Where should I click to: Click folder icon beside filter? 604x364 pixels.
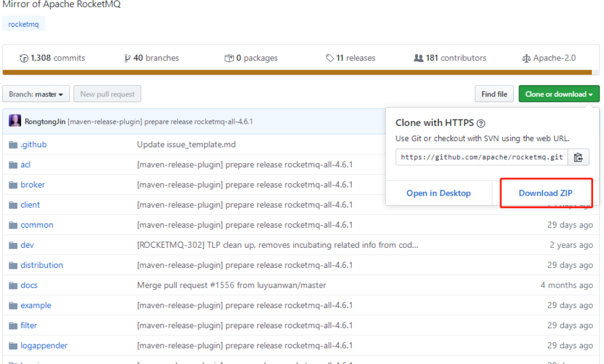13,325
